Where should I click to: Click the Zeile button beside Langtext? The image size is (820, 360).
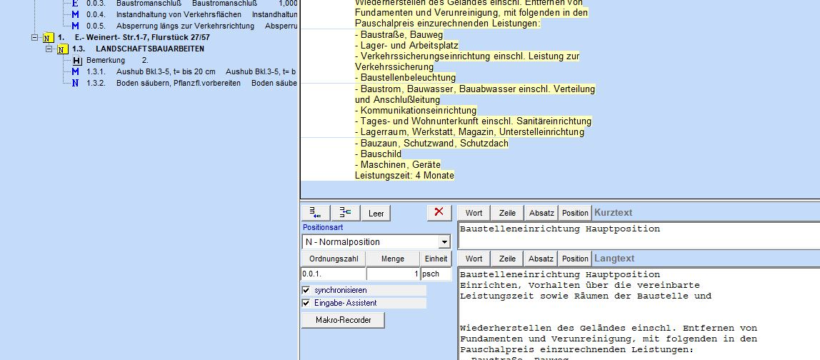pos(507,258)
